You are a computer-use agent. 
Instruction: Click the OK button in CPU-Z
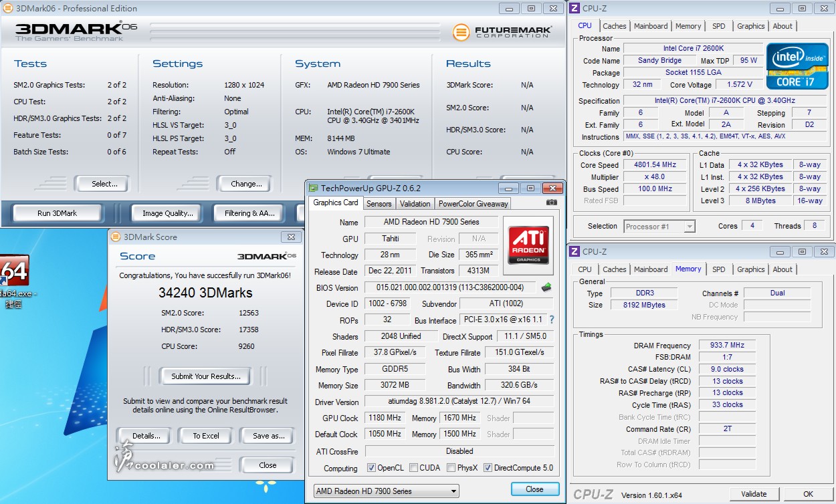point(809,494)
